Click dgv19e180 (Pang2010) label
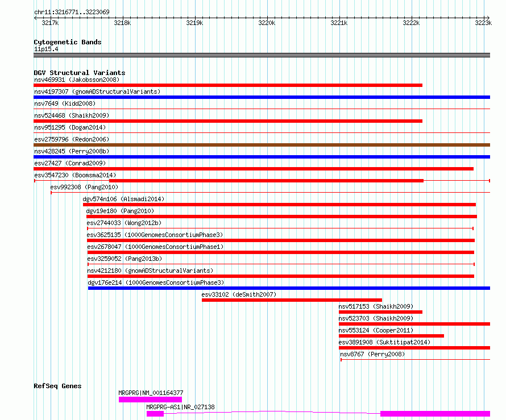 point(120,211)
